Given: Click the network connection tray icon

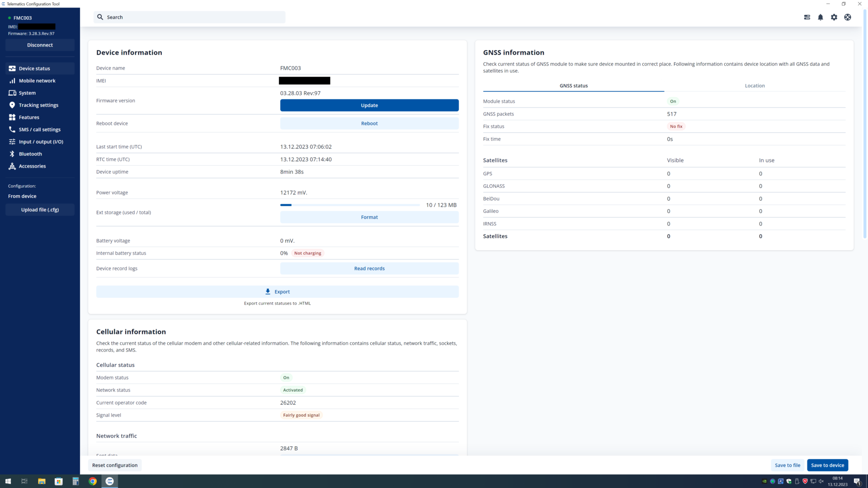Looking at the screenshot, I should (x=813, y=482).
